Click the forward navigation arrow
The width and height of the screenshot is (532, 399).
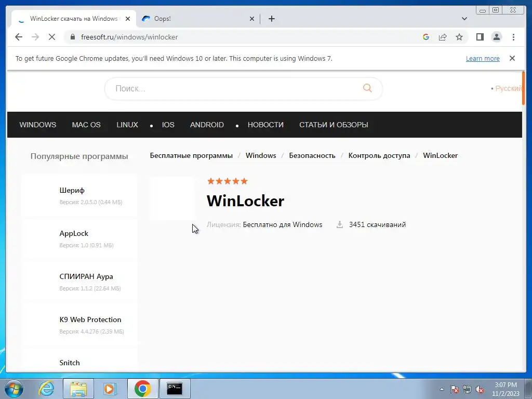click(x=35, y=37)
